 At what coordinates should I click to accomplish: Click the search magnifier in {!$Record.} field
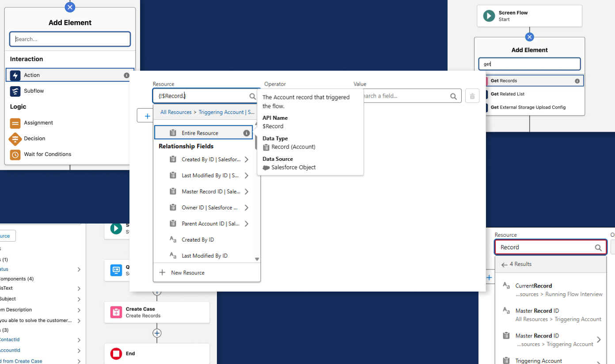pos(252,96)
